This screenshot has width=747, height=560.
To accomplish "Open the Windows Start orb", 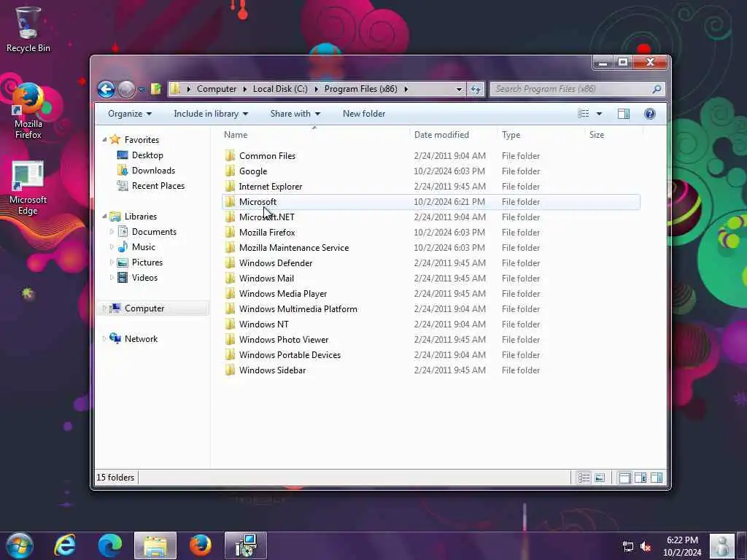I will tap(20, 545).
